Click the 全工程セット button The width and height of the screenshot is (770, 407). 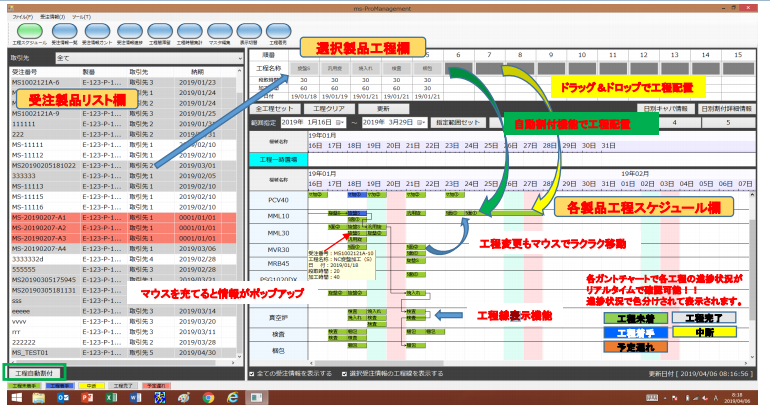click(x=274, y=109)
